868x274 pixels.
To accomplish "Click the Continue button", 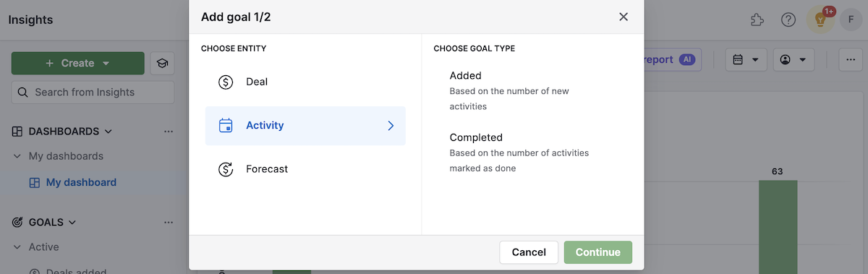I will click(x=598, y=252).
